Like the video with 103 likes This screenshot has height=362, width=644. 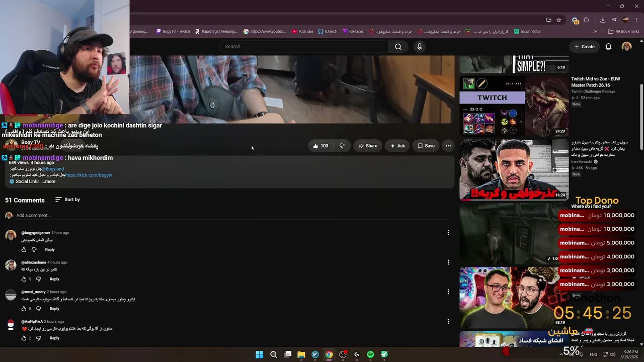click(320, 146)
